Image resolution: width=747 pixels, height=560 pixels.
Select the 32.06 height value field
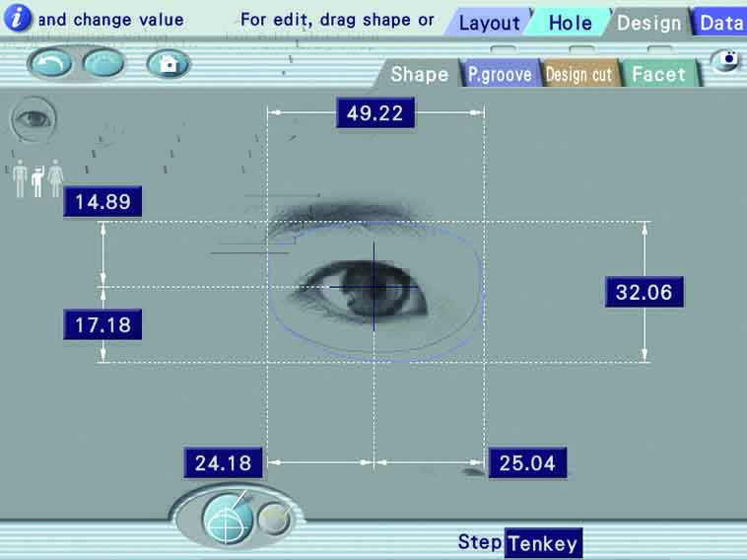644,293
